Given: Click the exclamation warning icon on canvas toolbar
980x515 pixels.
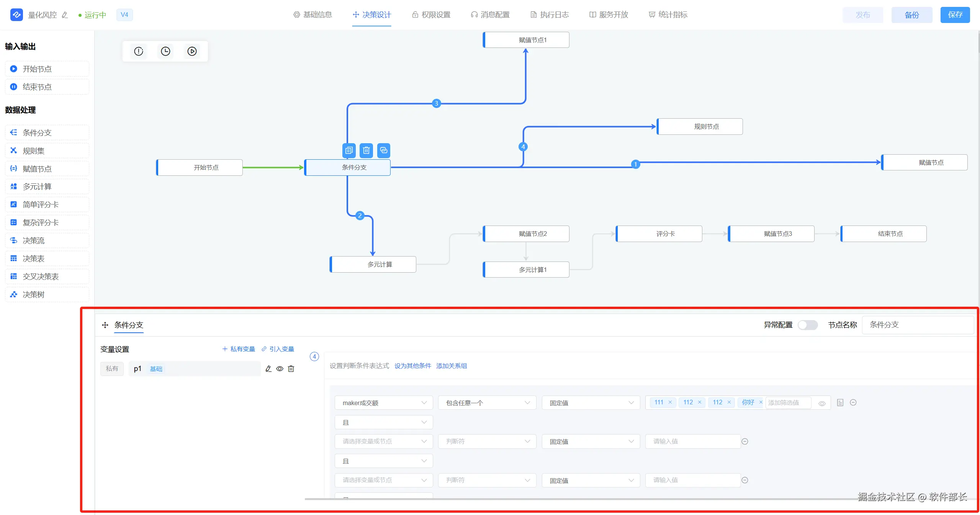Looking at the screenshot, I should (x=139, y=51).
